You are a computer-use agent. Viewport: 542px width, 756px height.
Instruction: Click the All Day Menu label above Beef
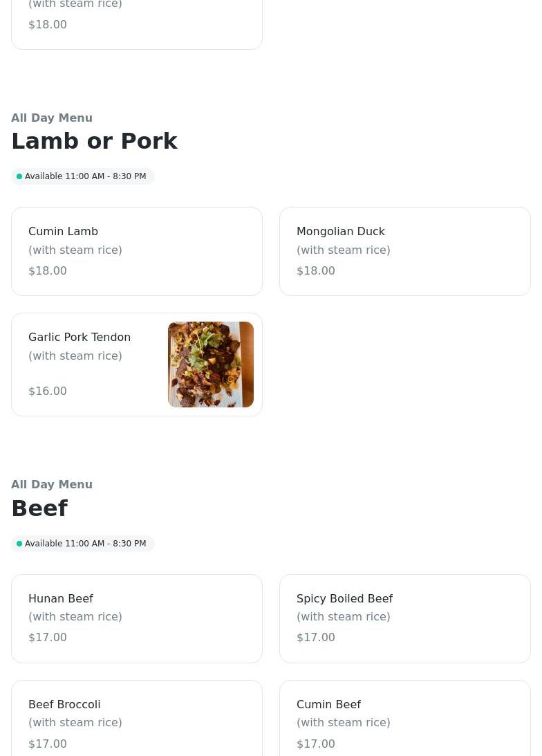[x=52, y=485]
